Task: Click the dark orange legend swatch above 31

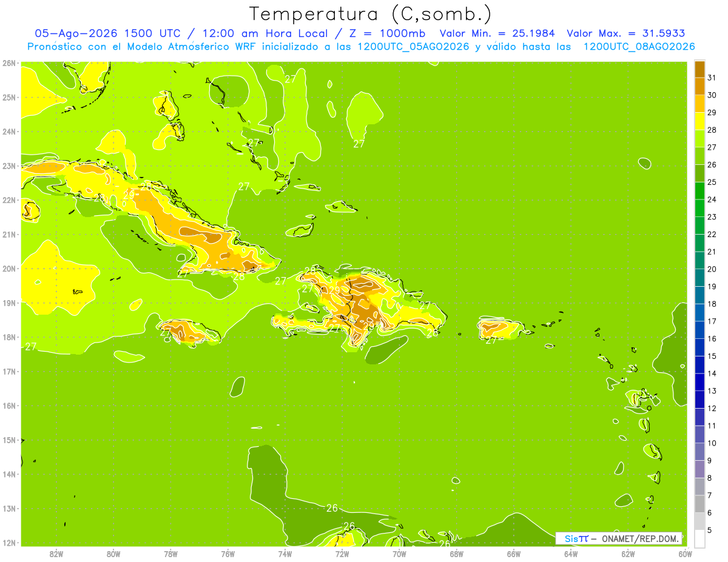Action: (x=699, y=69)
